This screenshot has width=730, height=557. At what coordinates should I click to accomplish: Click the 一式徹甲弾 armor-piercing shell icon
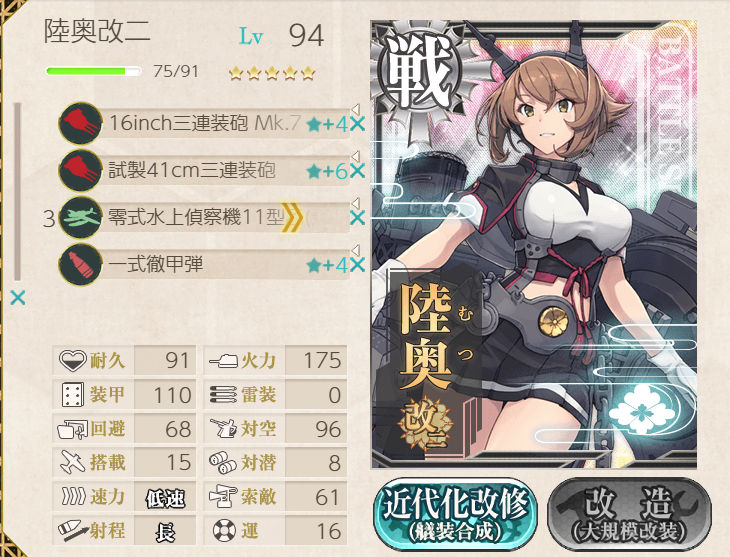point(81,264)
